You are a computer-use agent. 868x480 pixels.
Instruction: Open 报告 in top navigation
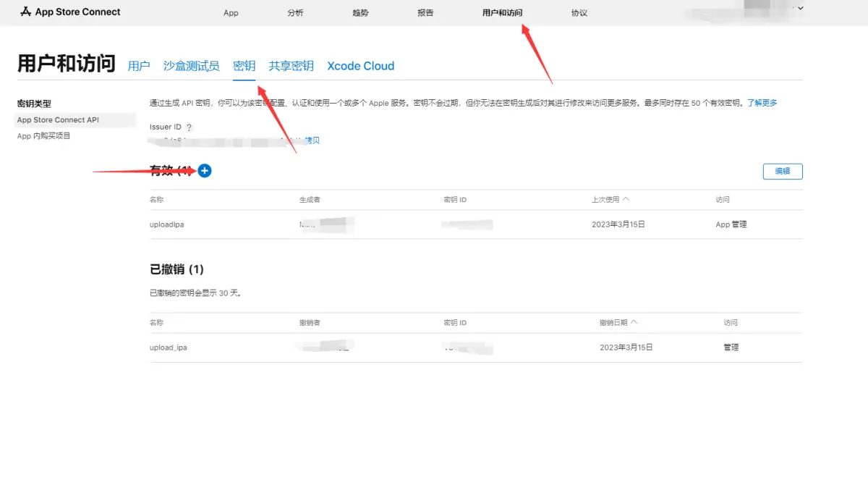pos(425,13)
